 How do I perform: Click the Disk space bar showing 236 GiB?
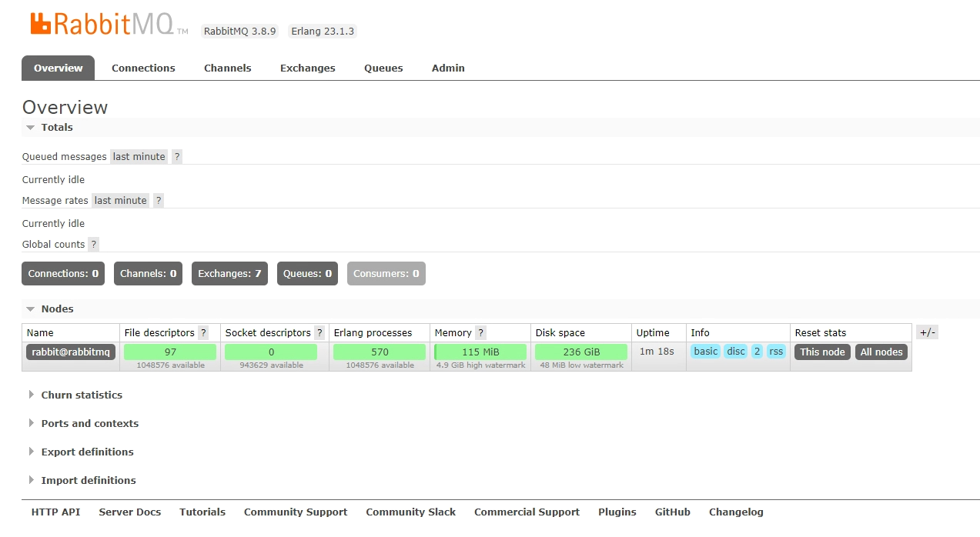(581, 352)
